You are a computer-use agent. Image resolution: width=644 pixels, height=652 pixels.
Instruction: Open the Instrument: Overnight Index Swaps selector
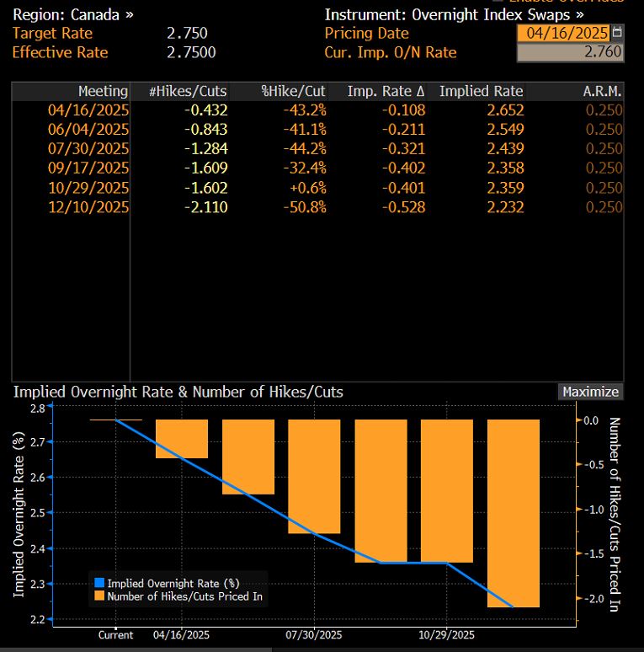click(454, 15)
